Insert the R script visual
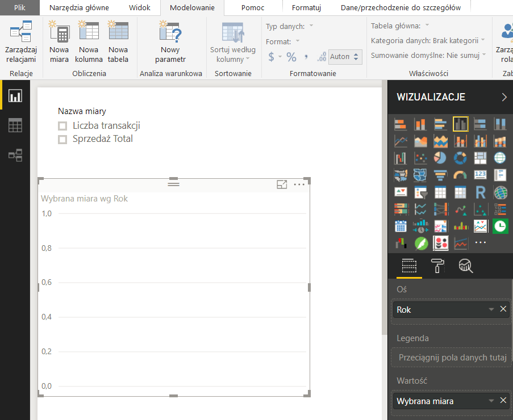The width and height of the screenshot is (513, 420). click(x=480, y=192)
